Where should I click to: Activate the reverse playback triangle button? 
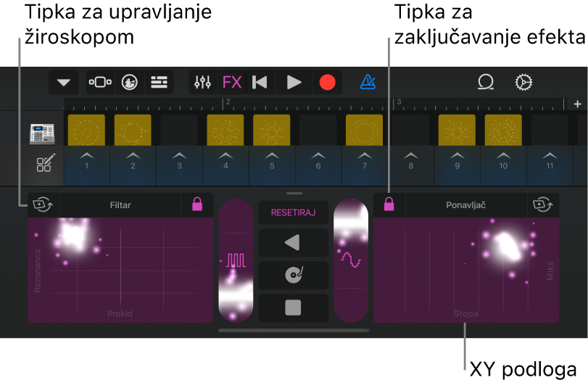coord(293,243)
